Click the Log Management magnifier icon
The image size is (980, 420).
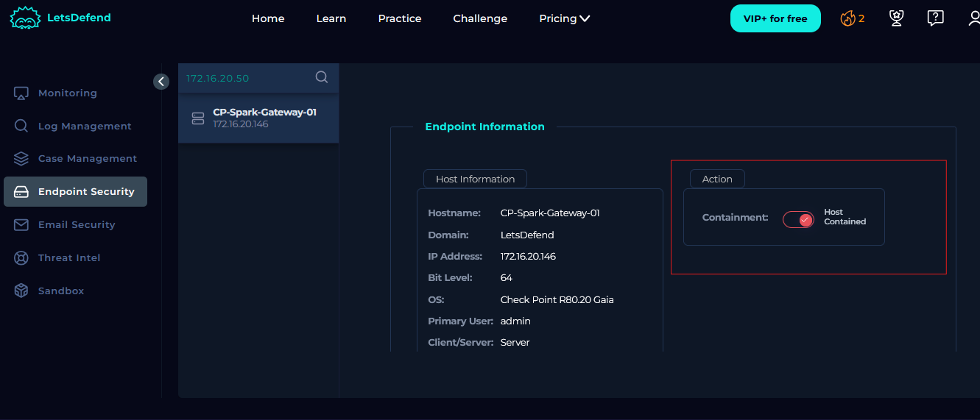[21, 126]
